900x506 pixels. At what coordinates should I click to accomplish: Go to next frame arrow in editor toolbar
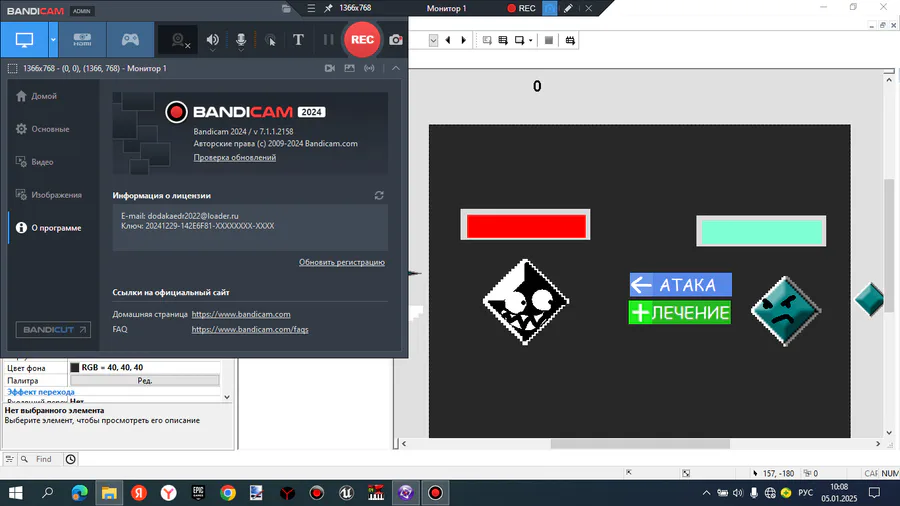[464, 40]
